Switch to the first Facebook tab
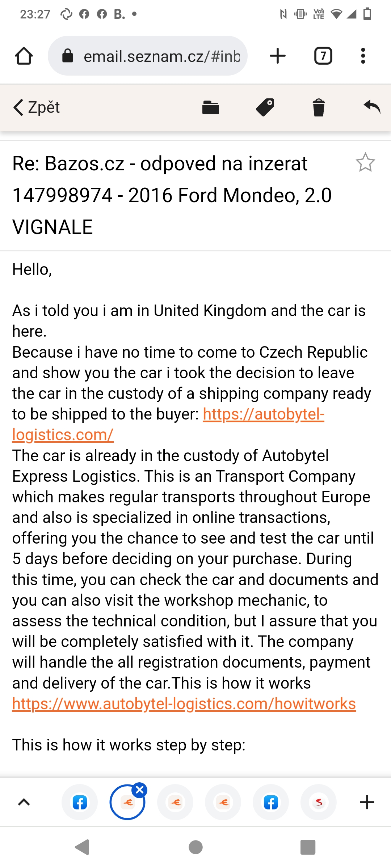The image size is (391, 868). point(80,802)
